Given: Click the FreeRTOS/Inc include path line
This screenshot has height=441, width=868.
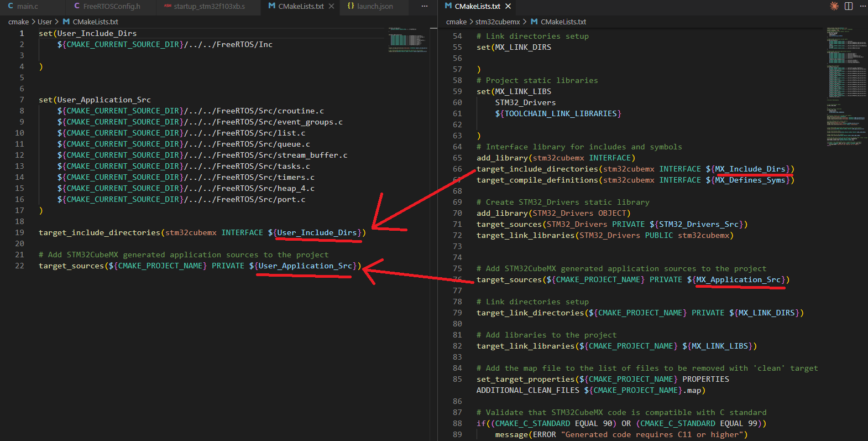Looking at the screenshot, I should pyautogui.click(x=165, y=44).
